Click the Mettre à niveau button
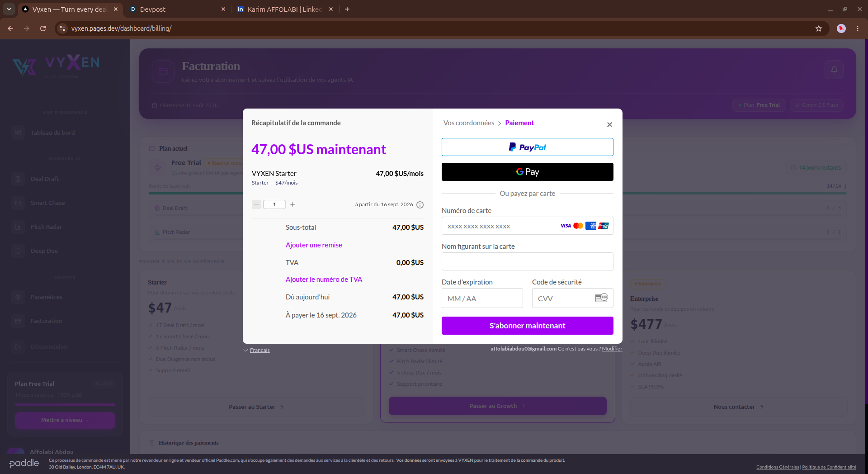868x474 pixels. point(65,420)
